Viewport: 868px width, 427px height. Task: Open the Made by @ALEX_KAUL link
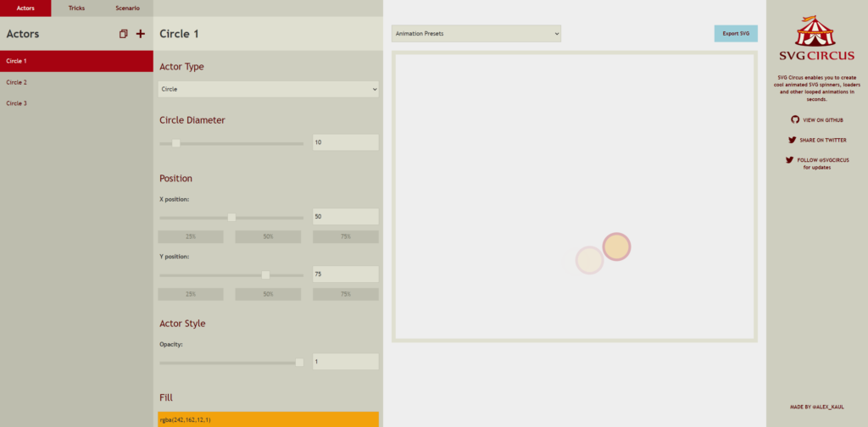point(816,407)
